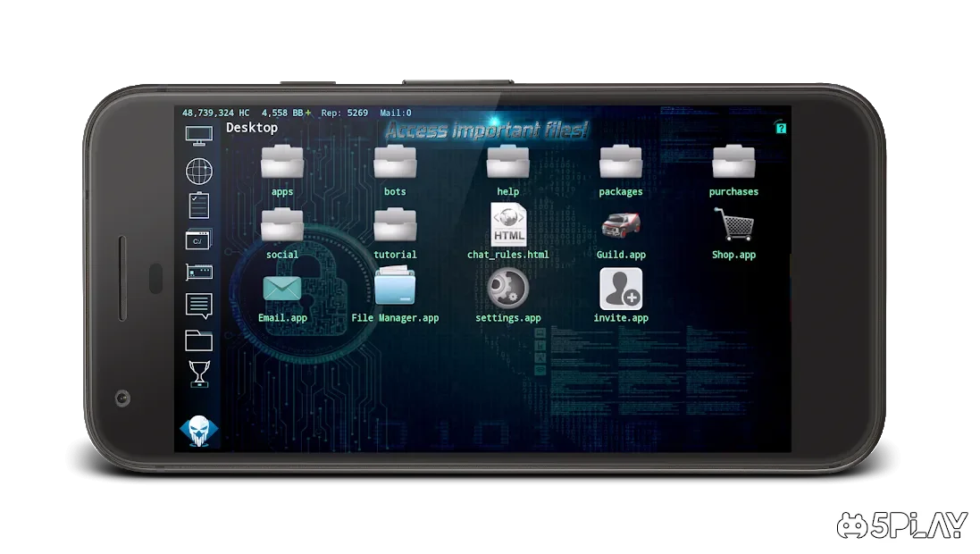The image size is (980, 554).
Task: Click the question mark help button
Action: [781, 128]
